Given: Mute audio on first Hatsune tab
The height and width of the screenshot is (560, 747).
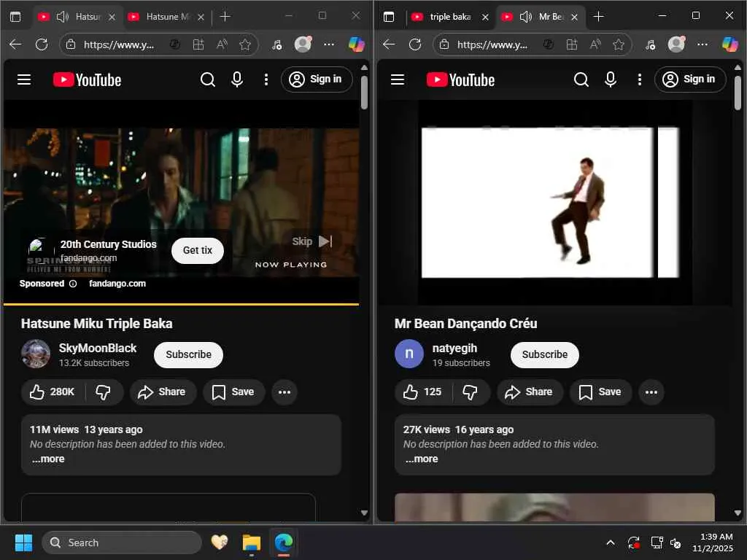Looking at the screenshot, I should click(63, 17).
